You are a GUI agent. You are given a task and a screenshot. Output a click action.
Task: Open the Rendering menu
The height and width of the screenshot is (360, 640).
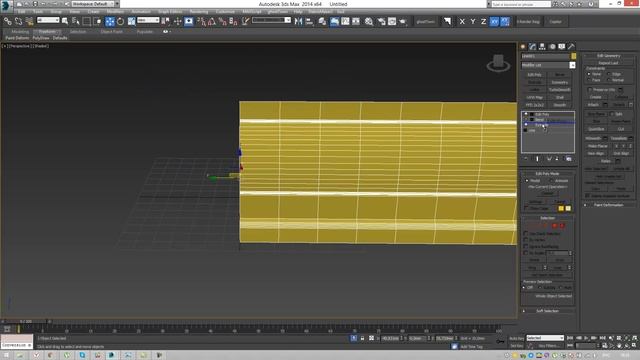coord(199,11)
